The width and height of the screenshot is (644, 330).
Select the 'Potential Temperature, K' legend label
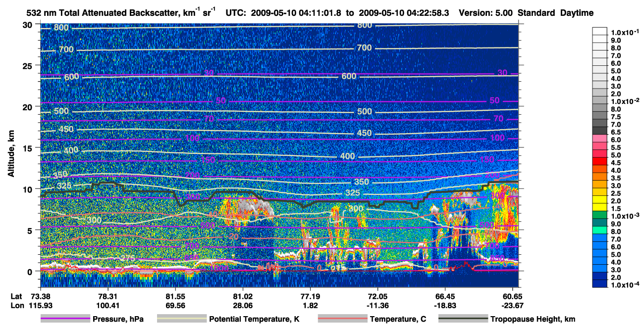[254, 320]
